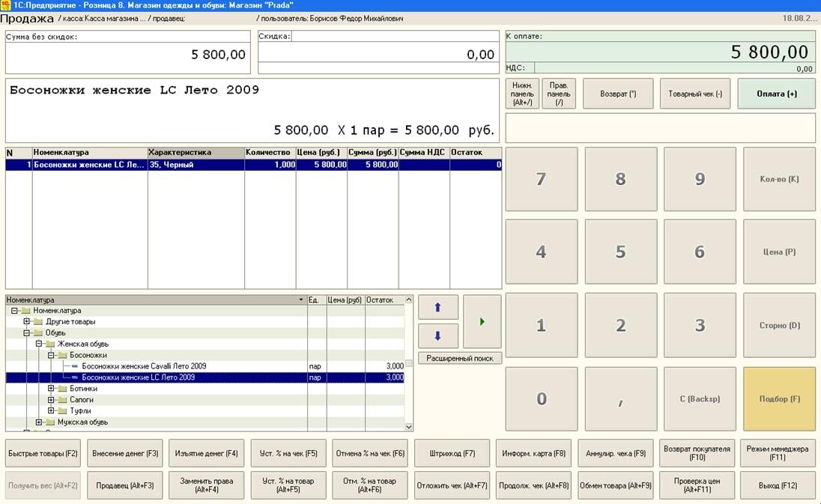Click the blue down arrow button
The height and width of the screenshot is (504, 821).
click(437, 336)
